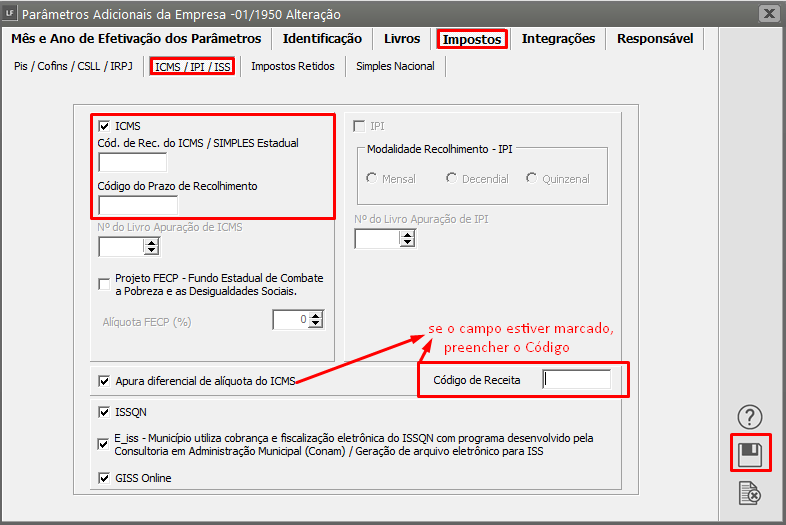Screen dimensions: 786x525
Task: Open the help question mark icon
Action: [x=750, y=417]
